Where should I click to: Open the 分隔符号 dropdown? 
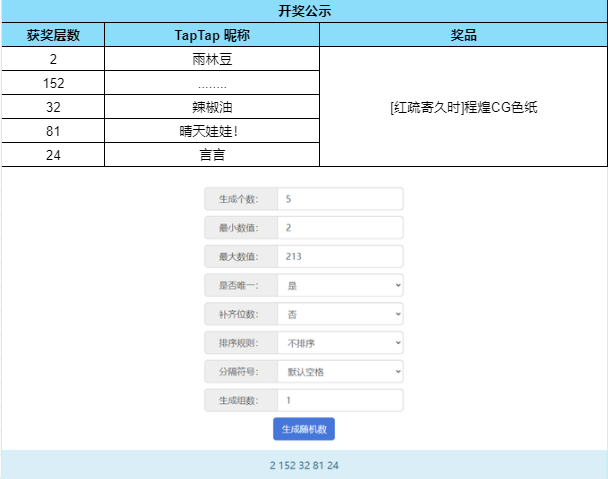(340, 372)
